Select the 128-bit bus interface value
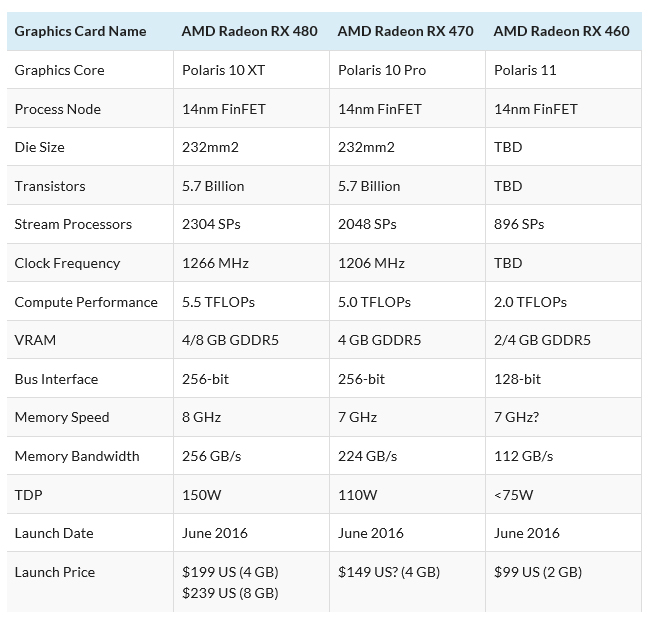 click(517, 379)
